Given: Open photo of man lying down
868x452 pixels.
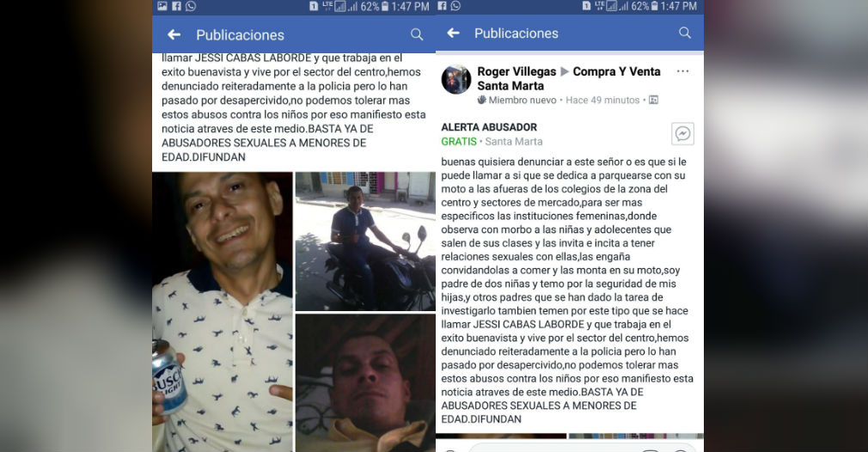Looking at the screenshot, I should pyautogui.click(x=365, y=383).
